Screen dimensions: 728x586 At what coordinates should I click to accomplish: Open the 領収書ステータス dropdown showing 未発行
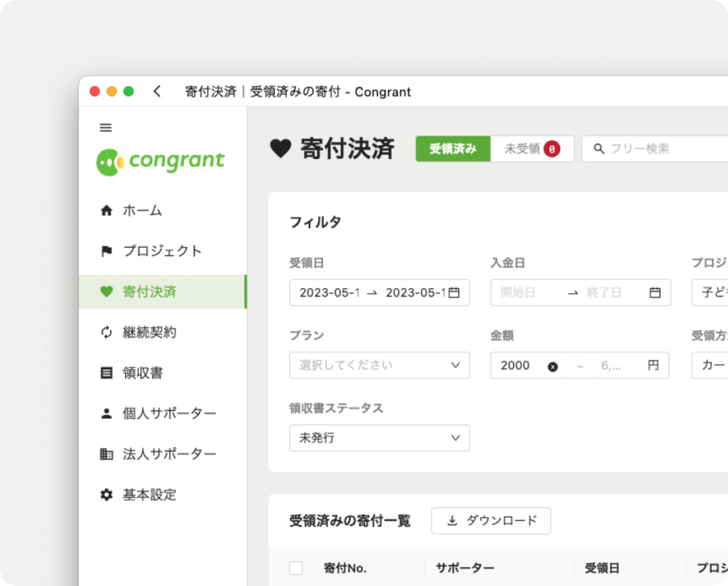click(x=379, y=438)
